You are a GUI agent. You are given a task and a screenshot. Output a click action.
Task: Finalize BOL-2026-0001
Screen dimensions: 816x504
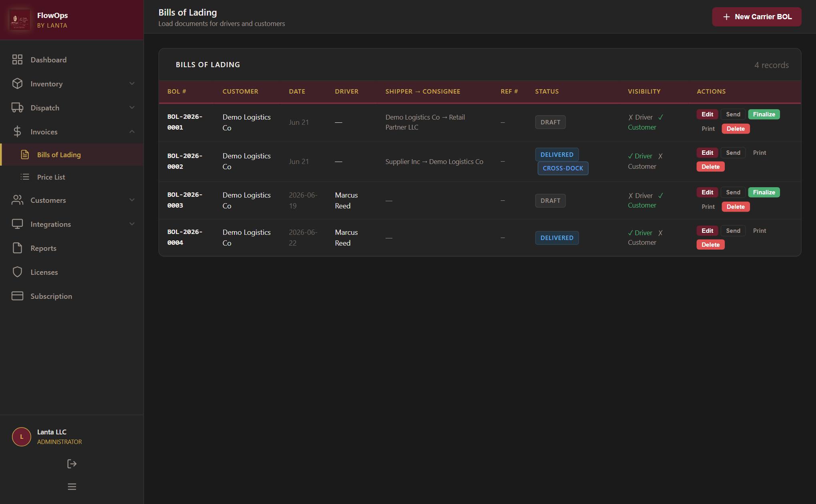(764, 114)
